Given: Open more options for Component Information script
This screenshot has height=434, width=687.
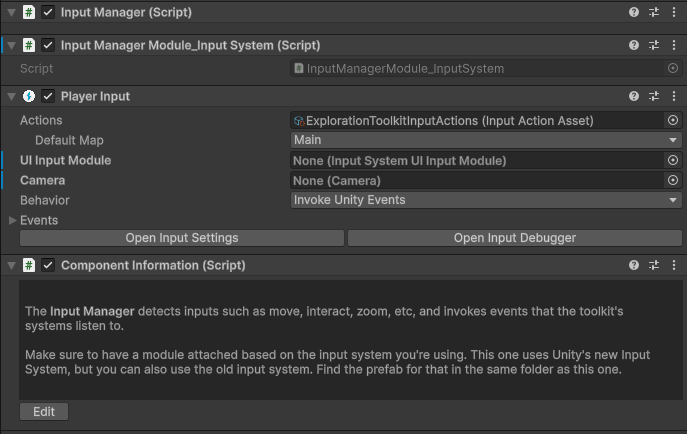Looking at the screenshot, I should (x=674, y=265).
